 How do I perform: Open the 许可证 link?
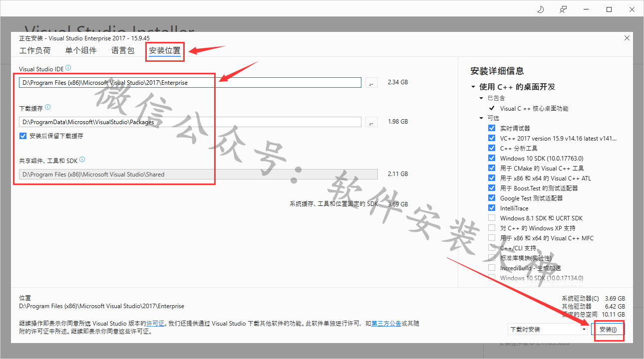[156, 324]
